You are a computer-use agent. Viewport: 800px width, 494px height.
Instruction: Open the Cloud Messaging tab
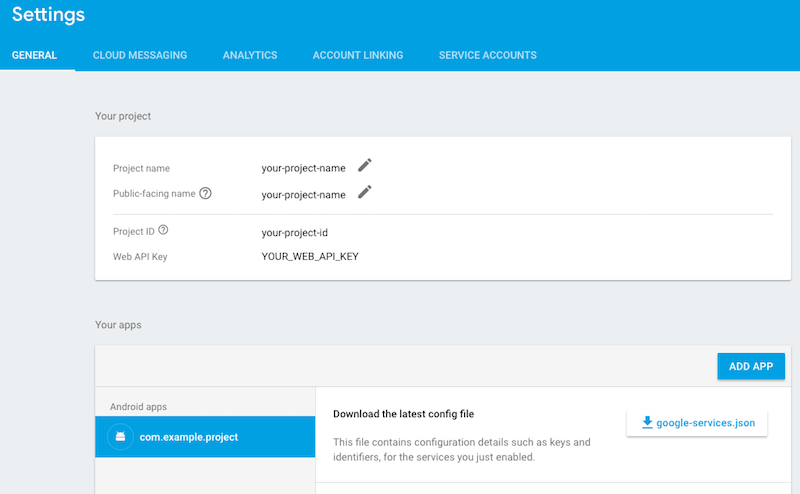click(140, 55)
